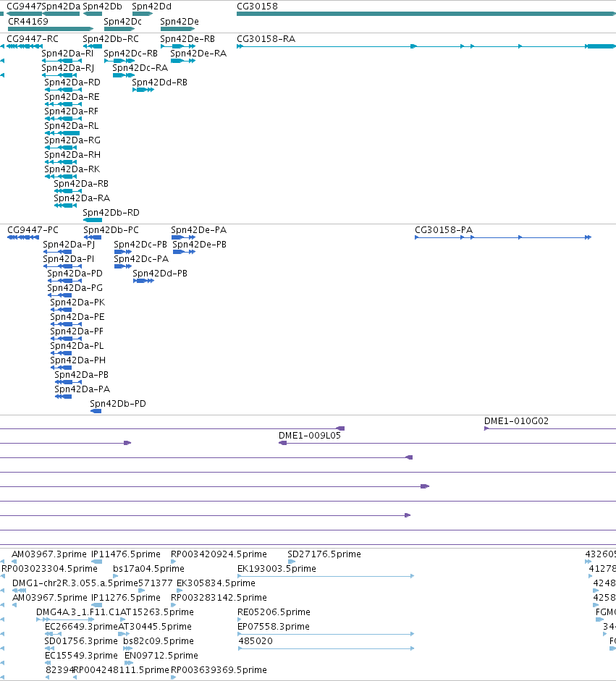Open protein Spn42De-PA
Viewport: 616px width, 681px height.
coord(198,229)
